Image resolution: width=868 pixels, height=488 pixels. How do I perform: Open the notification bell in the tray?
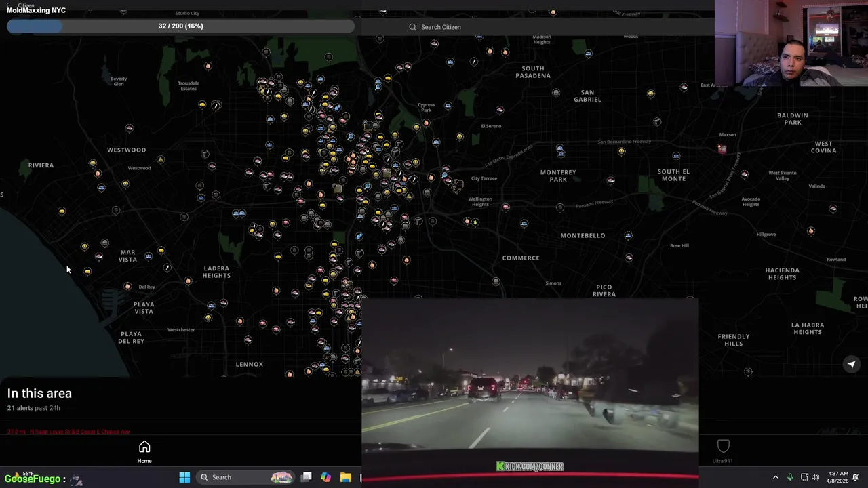856,477
